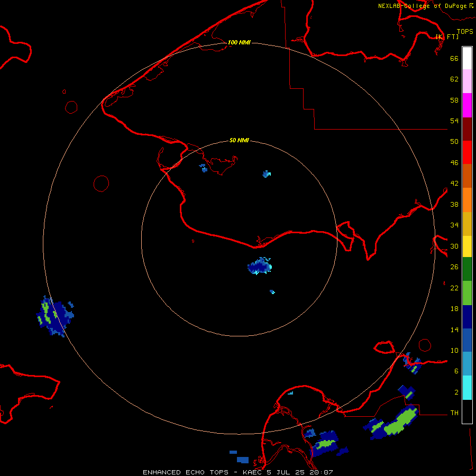Select the light green legend swatch
The width and height of the screenshot is (476, 476).
(x=467, y=293)
